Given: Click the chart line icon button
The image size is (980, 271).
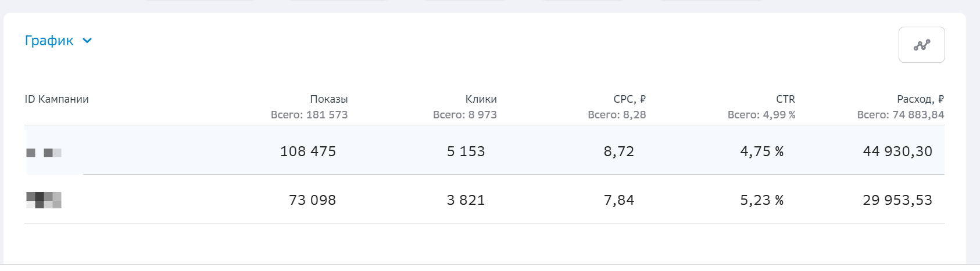Looking at the screenshot, I should [921, 45].
